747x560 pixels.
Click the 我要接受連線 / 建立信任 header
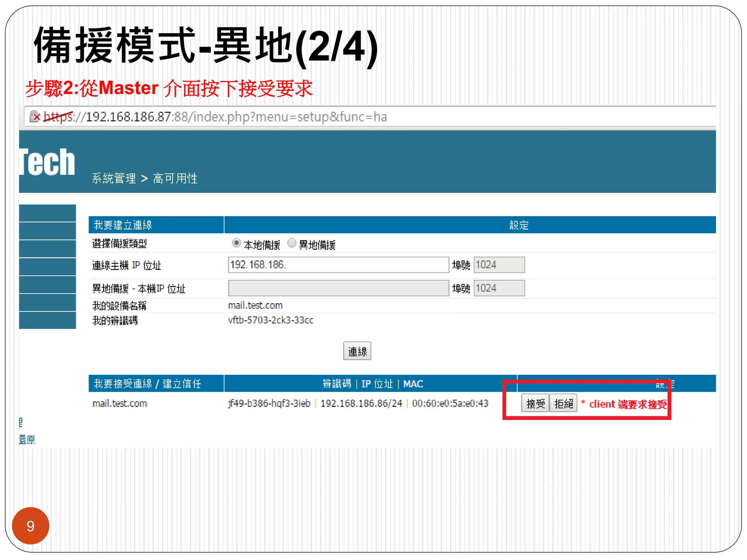[x=156, y=384]
